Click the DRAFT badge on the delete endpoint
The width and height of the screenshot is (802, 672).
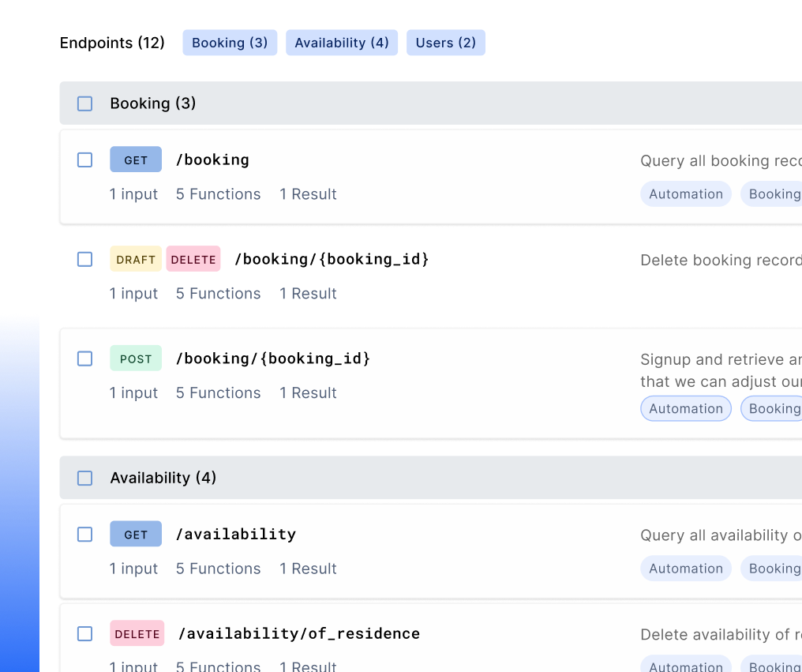[135, 259]
